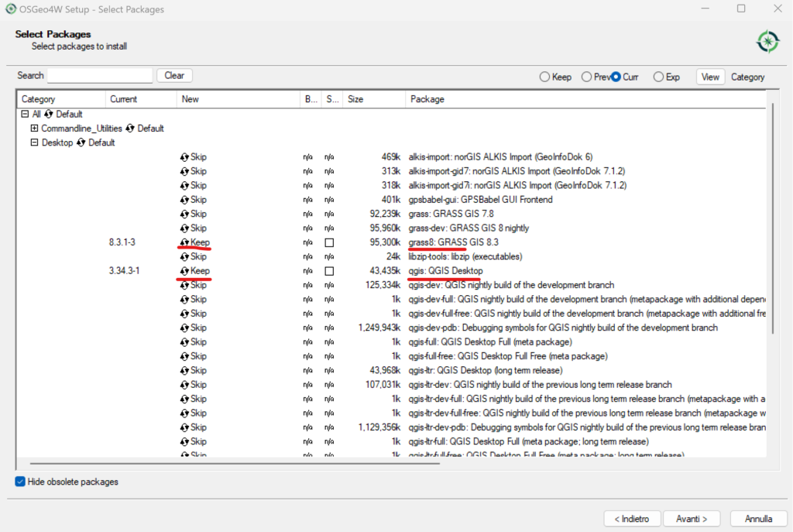
Task: Click the 1,249,943k size value
Action: coord(379,328)
